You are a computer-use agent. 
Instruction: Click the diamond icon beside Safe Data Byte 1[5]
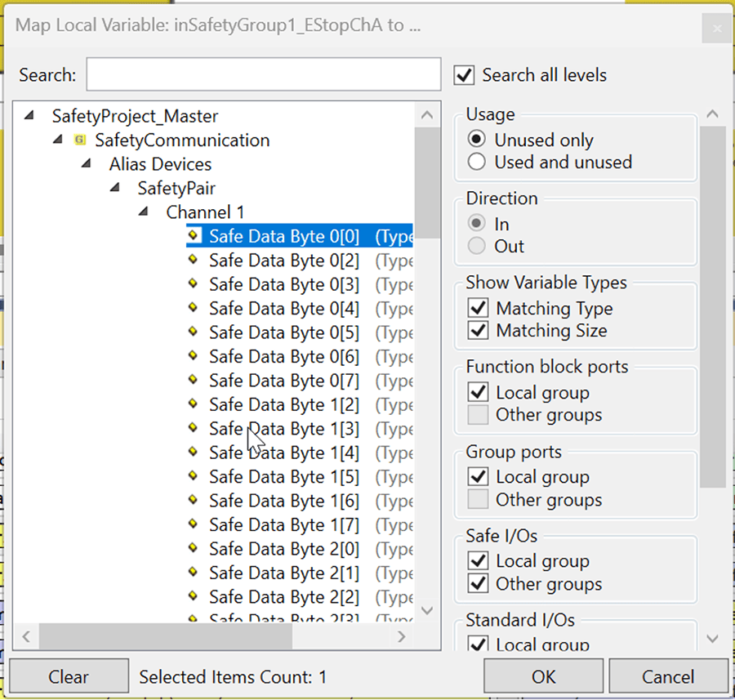point(193,475)
